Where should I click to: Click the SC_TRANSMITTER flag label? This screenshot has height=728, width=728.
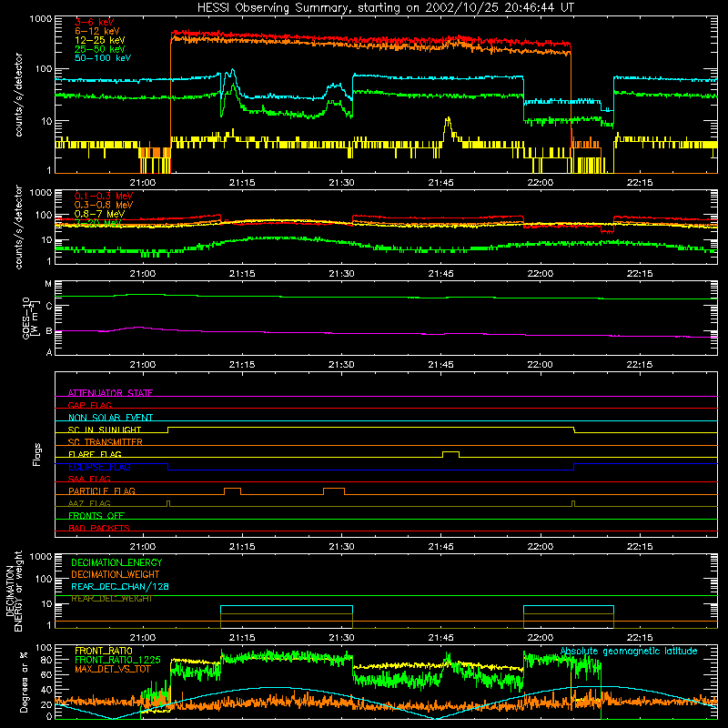[105, 441]
